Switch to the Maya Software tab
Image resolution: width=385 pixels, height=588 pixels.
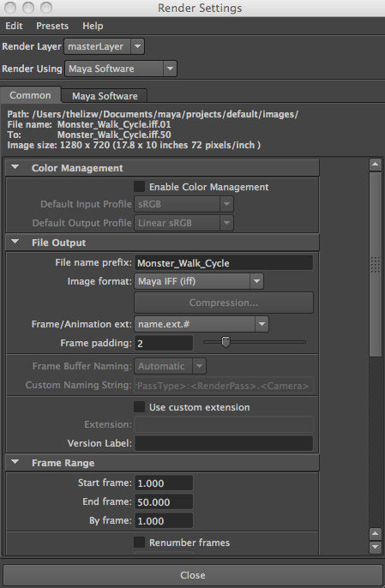(x=105, y=96)
